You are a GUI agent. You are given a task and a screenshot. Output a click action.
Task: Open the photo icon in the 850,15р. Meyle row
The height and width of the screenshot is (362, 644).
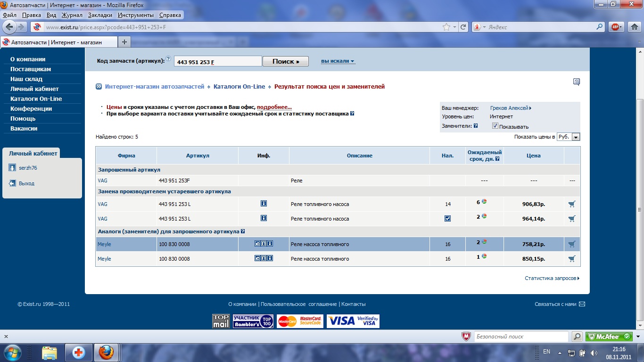(257, 258)
